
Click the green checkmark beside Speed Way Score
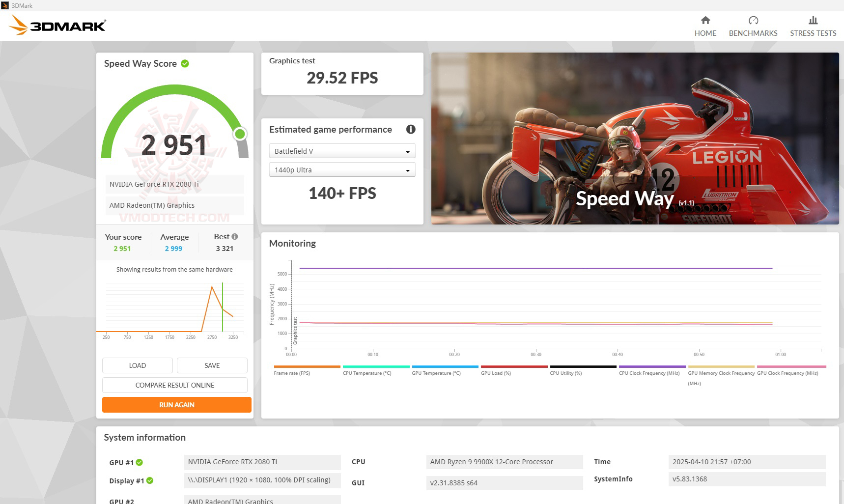tap(185, 63)
